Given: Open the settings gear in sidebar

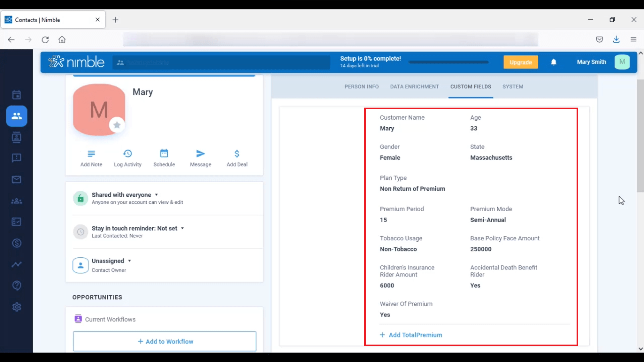Looking at the screenshot, I should [x=16, y=307].
